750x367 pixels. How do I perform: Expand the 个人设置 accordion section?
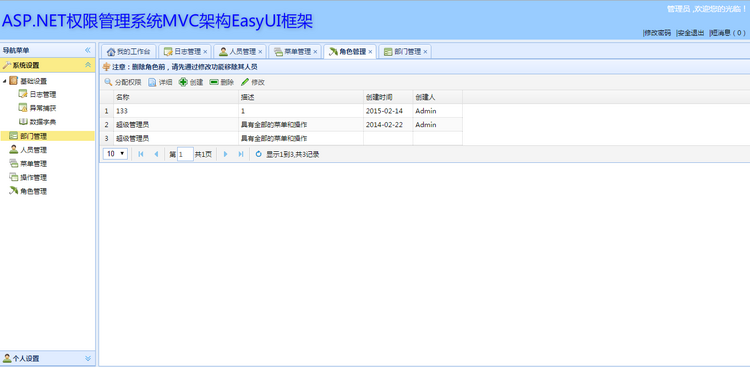pos(88,358)
